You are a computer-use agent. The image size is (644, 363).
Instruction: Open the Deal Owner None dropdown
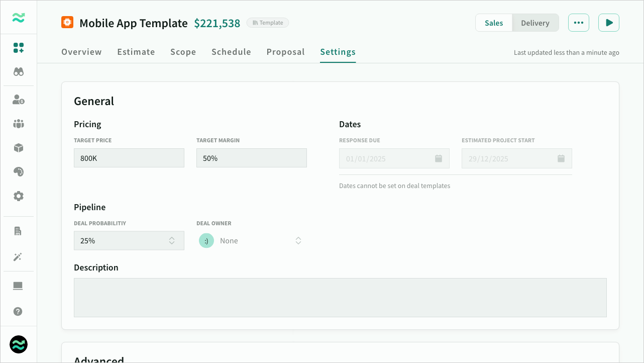tap(252, 241)
